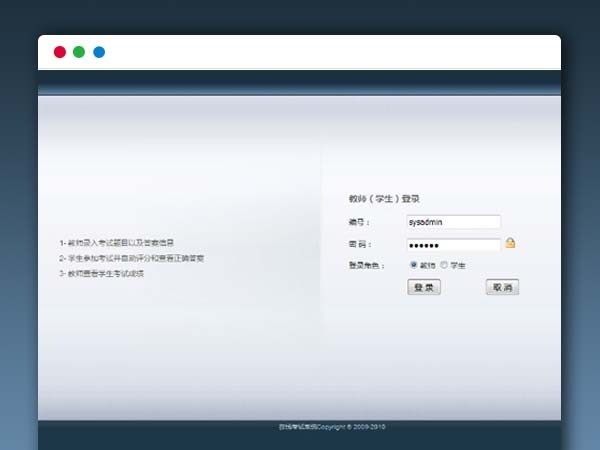Select the 教师 (teacher) radio button

coord(414,265)
